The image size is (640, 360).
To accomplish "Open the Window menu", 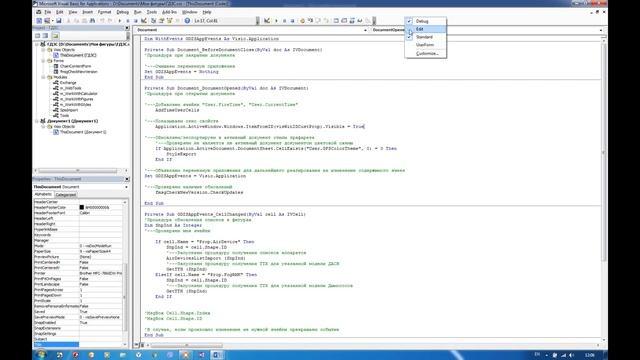I will point(189,12).
